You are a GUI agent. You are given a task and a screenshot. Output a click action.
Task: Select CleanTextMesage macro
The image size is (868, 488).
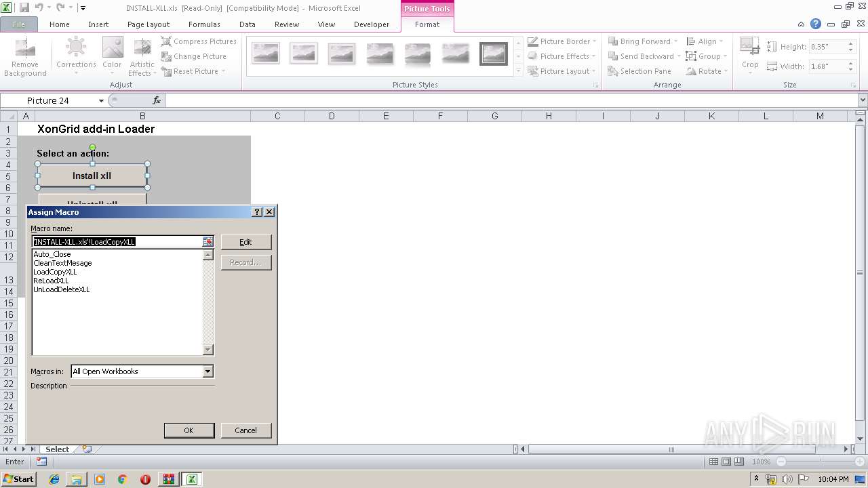62,263
